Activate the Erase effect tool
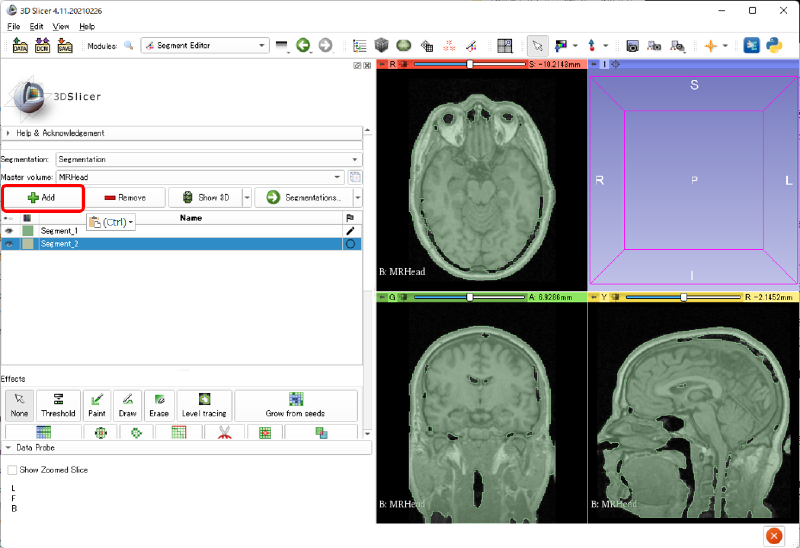The height and width of the screenshot is (548, 800). (x=158, y=404)
